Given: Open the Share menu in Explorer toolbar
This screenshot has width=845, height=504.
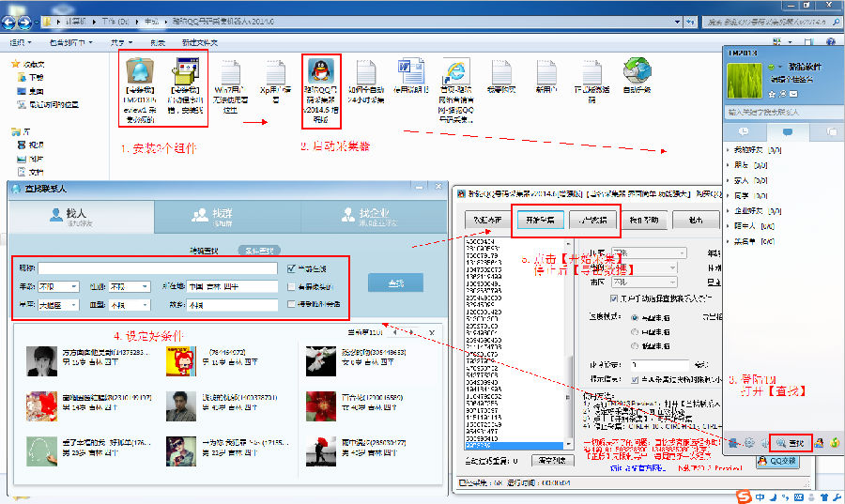Looking at the screenshot, I should tap(122, 42).
